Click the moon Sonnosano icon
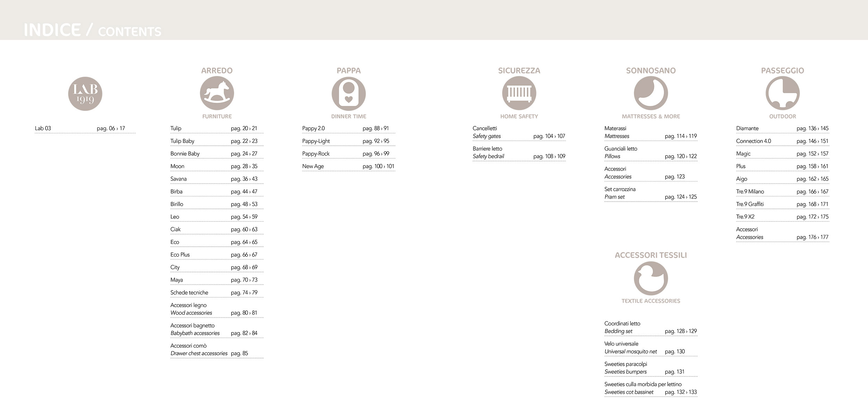The image size is (868, 398). tap(651, 94)
